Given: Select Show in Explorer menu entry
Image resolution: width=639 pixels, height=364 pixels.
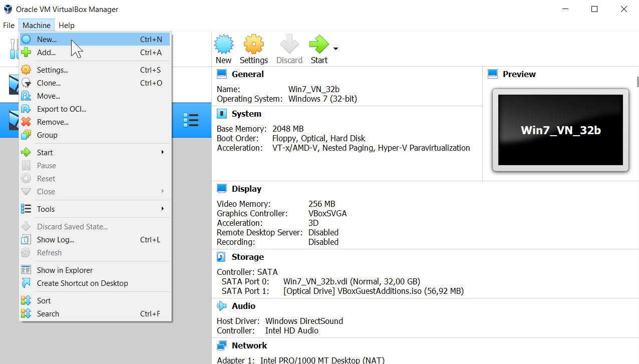Looking at the screenshot, I should pyautogui.click(x=95, y=270).
